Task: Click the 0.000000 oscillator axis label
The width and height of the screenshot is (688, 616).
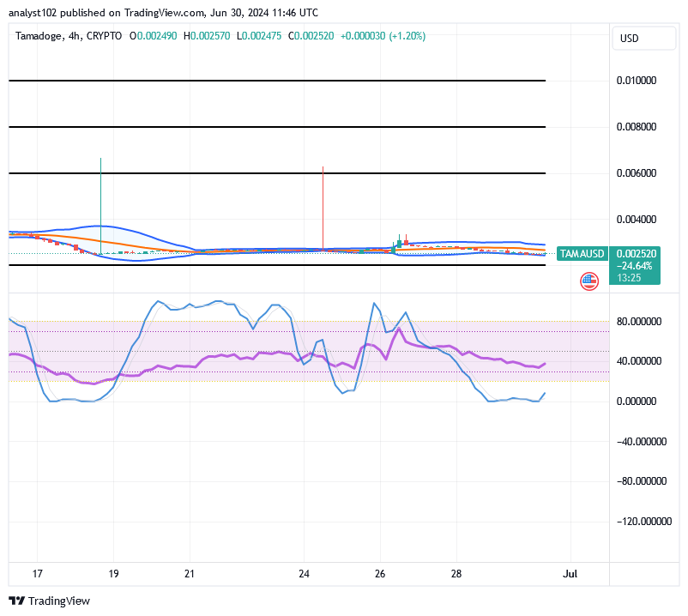Action: tap(637, 402)
